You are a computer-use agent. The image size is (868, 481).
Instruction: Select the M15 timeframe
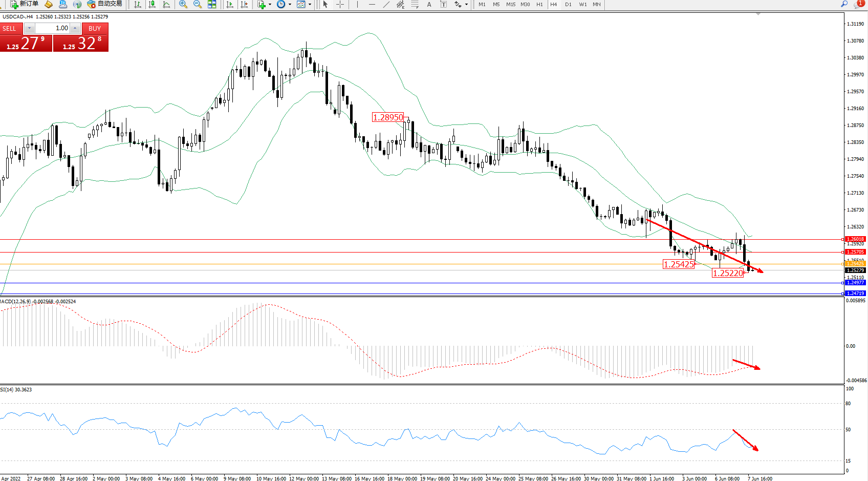click(x=511, y=4)
